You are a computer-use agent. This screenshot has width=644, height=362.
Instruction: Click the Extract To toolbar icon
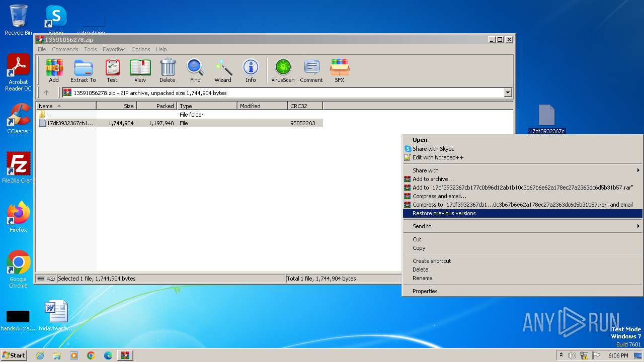[83, 71]
